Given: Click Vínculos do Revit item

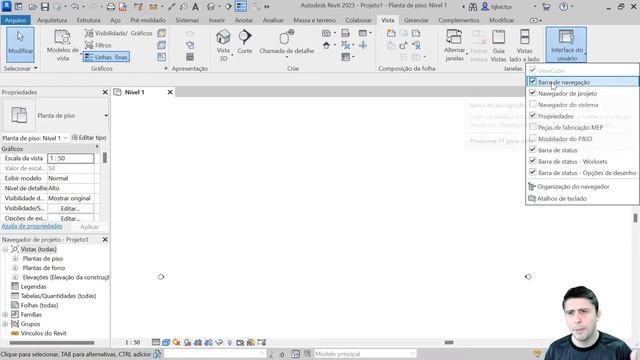Looking at the screenshot, I should (x=43, y=333).
